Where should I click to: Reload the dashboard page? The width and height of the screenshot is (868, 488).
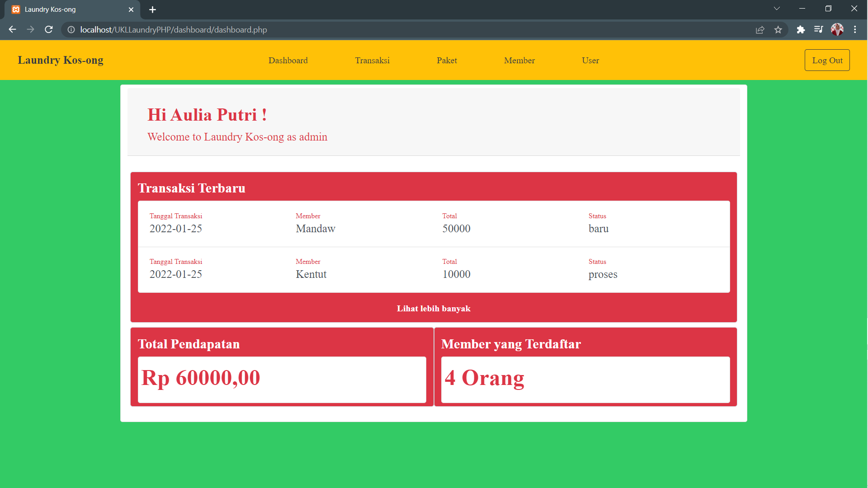(48, 29)
